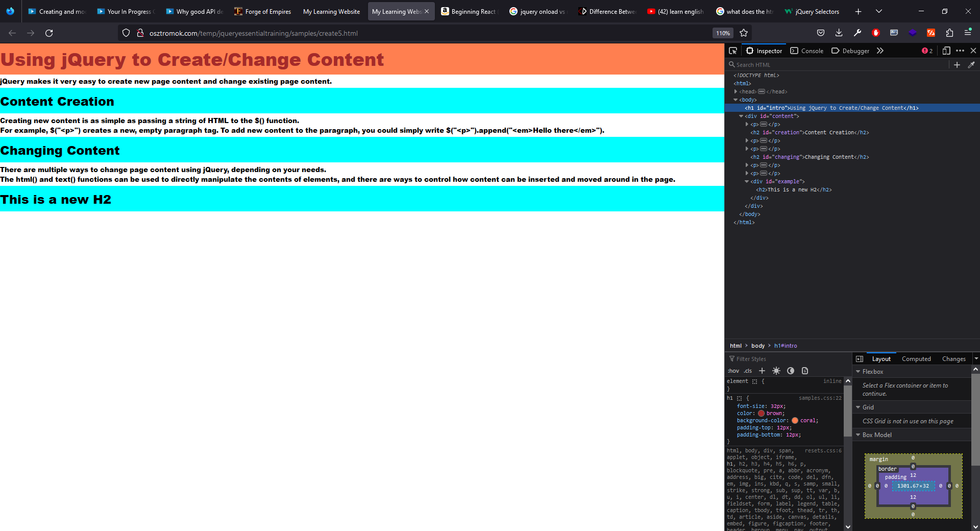980x531 pixels.
Task: Open the wrench developer toolbar icon
Action: click(857, 33)
